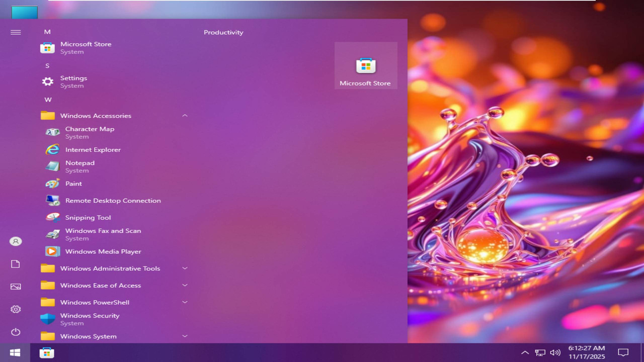Open Settings in the app list
The image size is (644, 362).
click(115, 81)
